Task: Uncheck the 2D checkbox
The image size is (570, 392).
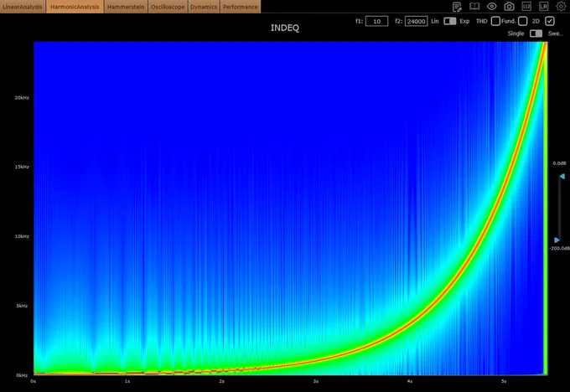Action: 550,21
